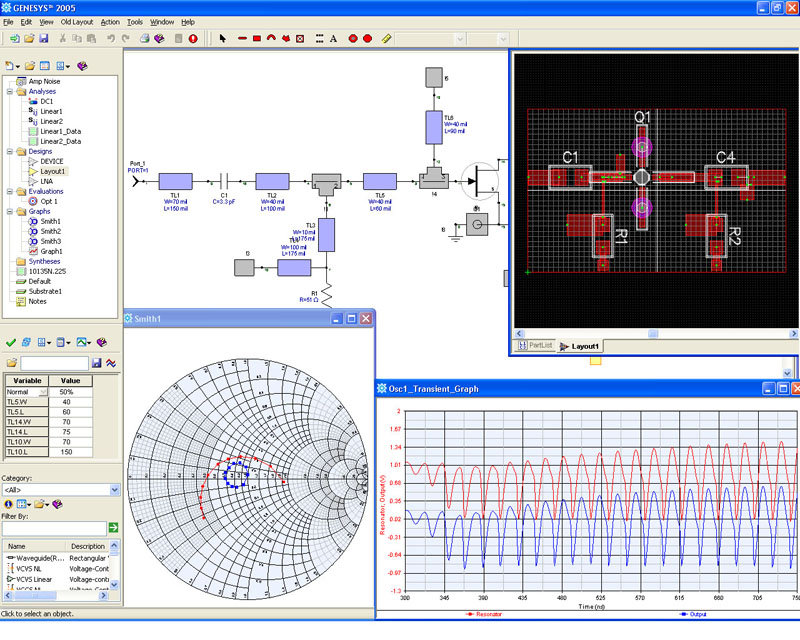Collapse the Evaluations tree folder
The width and height of the screenshot is (800, 640).
(x=10, y=191)
